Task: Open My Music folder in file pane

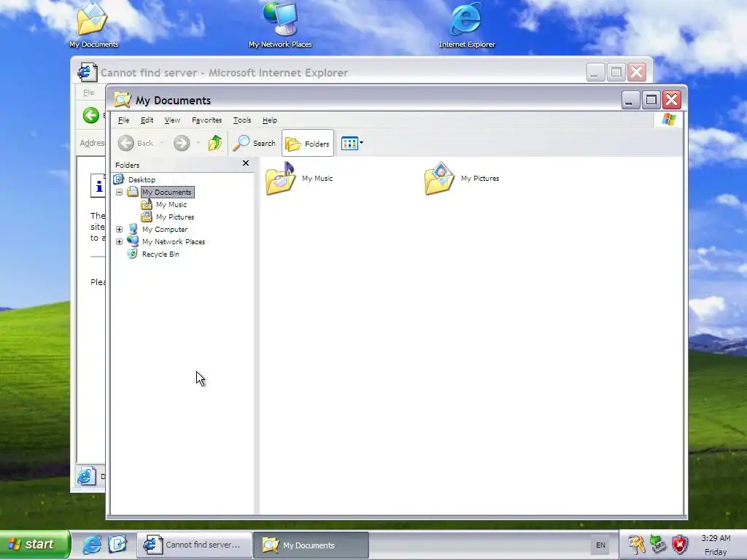Action: point(299,178)
